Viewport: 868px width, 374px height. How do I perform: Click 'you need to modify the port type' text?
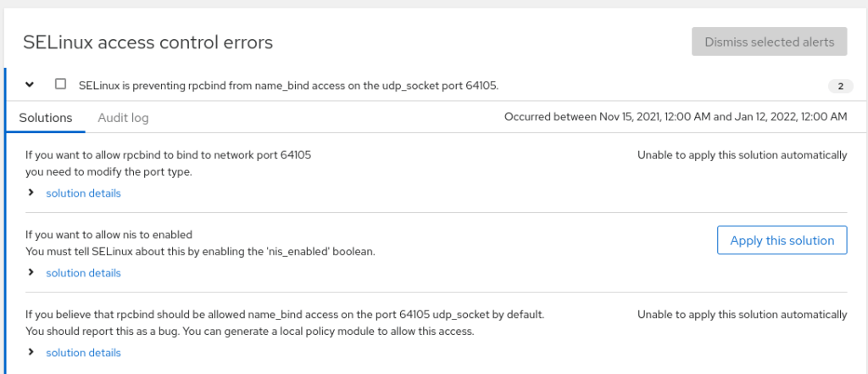(108, 172)
